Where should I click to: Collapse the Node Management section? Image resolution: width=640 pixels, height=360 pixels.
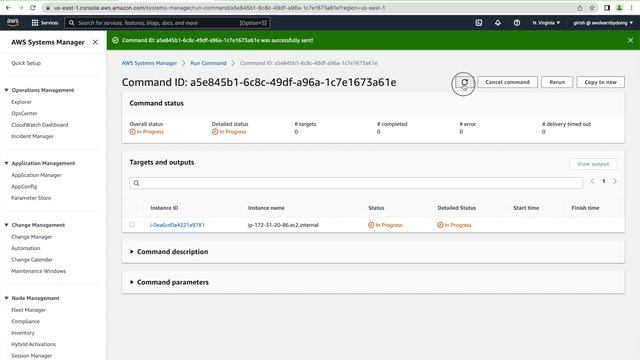coord(7,298)
